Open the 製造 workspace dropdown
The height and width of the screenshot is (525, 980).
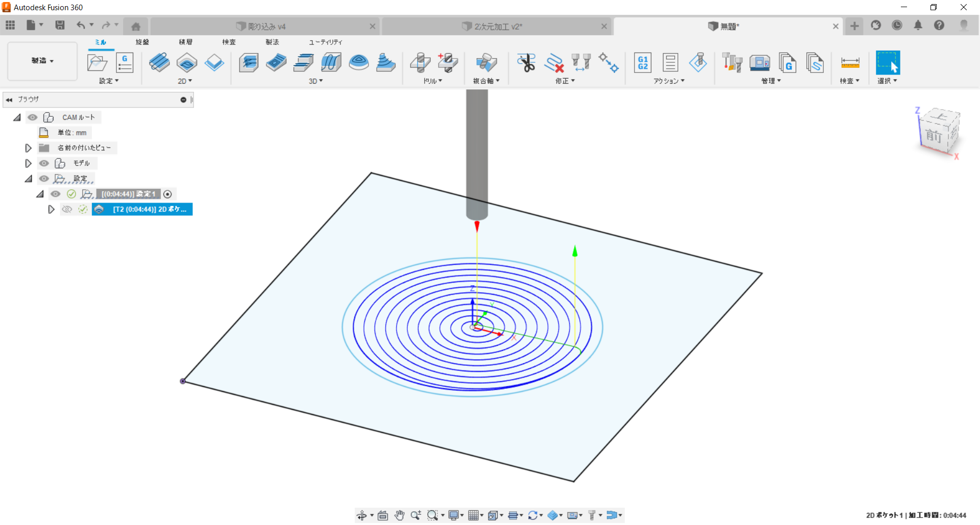point(42,61)
